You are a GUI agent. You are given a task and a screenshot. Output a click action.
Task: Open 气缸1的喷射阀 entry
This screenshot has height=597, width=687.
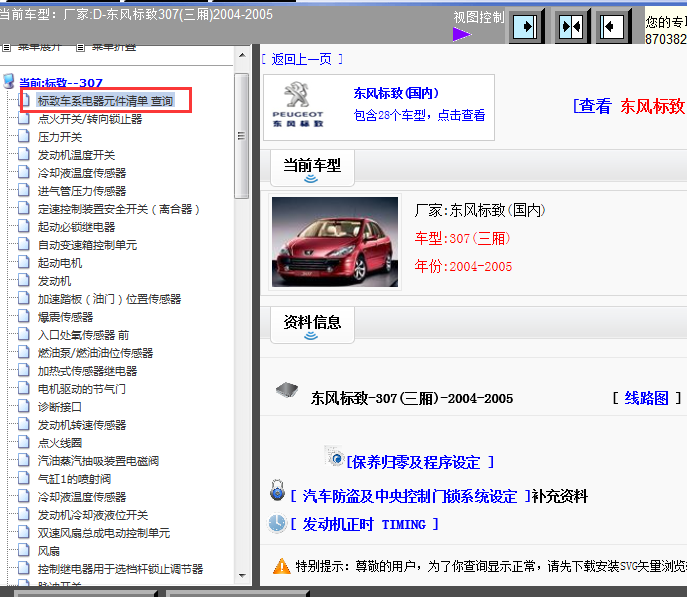click(74, 479)
